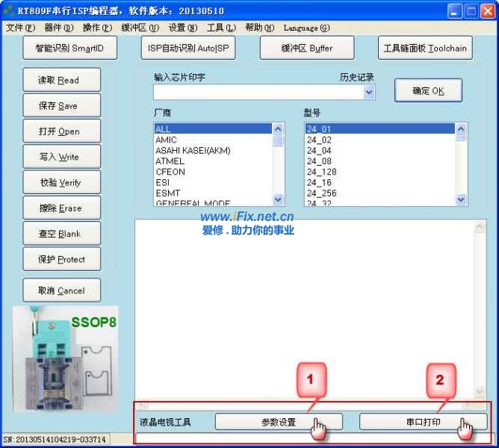
Task: Click the 保存 Save button
Action: tap(62, 105)
